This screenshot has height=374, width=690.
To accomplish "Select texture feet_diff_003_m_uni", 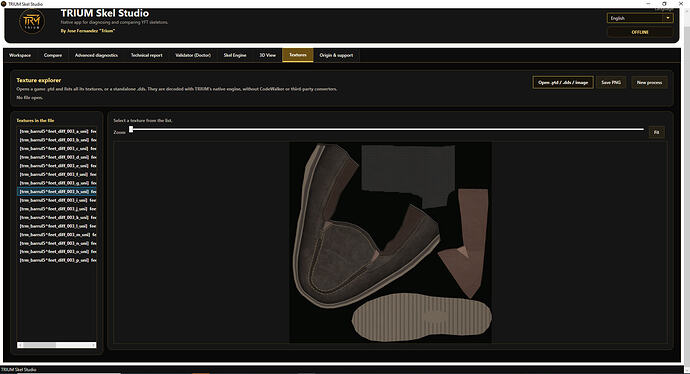I will (x=57, y=235).
